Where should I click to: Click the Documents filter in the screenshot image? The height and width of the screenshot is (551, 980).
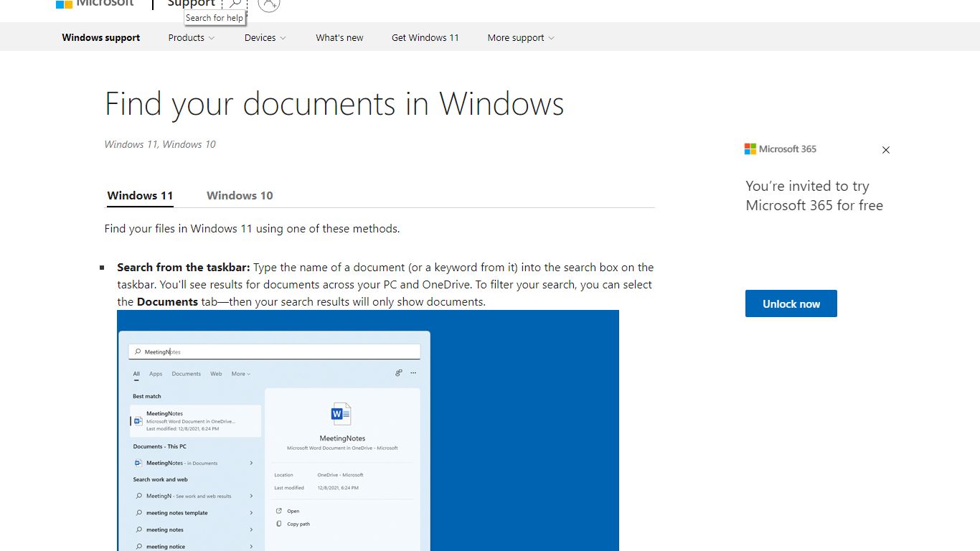point(187,374)
